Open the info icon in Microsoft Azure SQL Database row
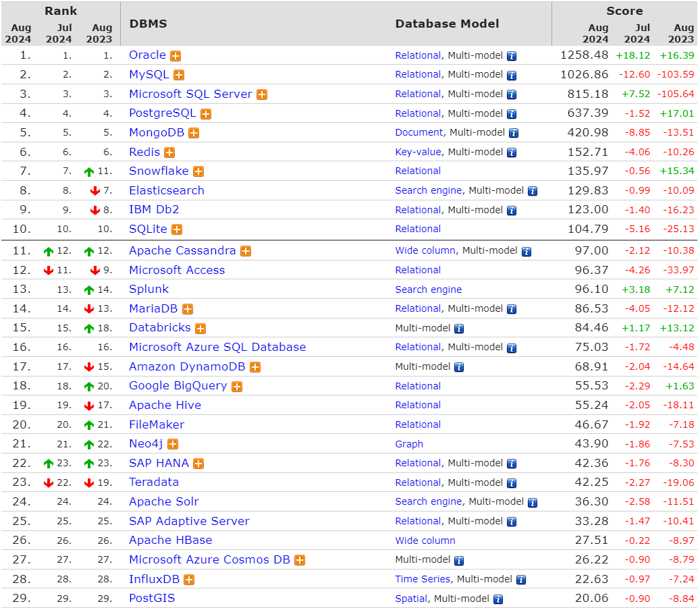700x608 pixels. pos(512,348)
